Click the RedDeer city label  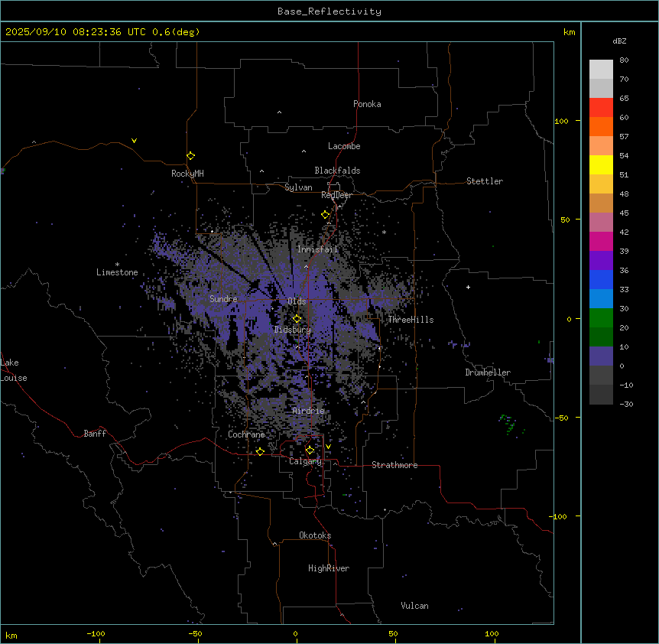click(336, 195)
